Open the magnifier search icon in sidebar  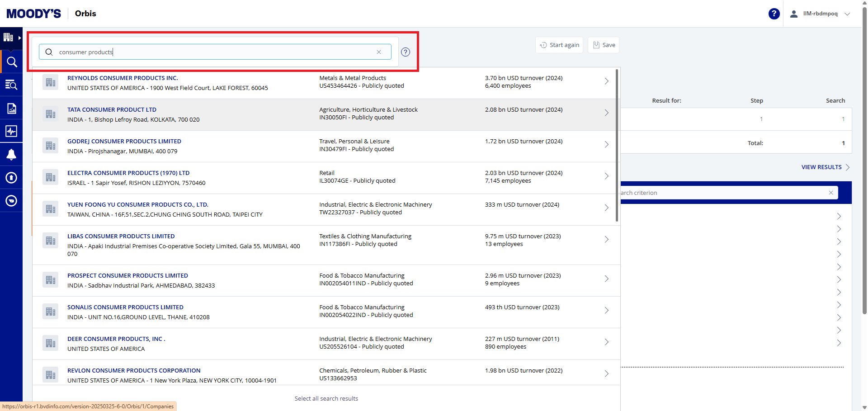pos(11,62)
